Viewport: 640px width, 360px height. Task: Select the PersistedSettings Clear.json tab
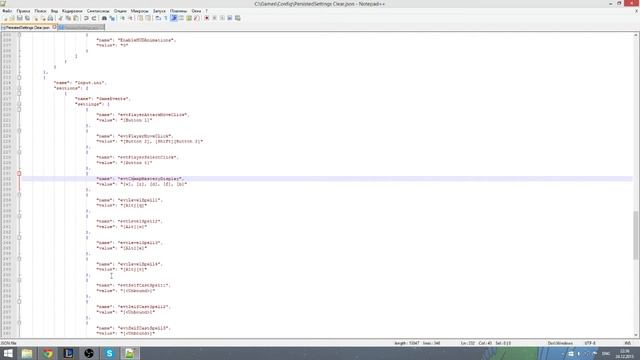(x=28, y=27)
